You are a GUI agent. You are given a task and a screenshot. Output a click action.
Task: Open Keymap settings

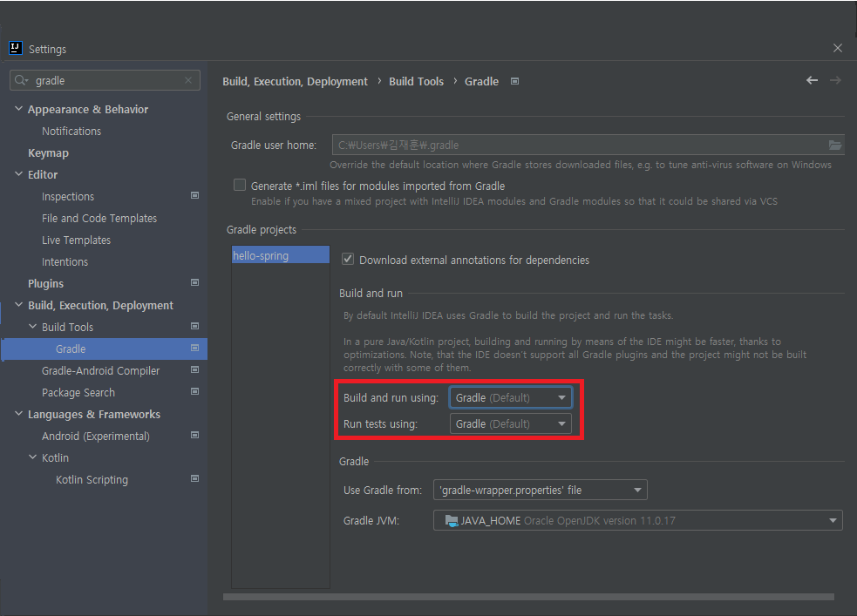point(48,152)
